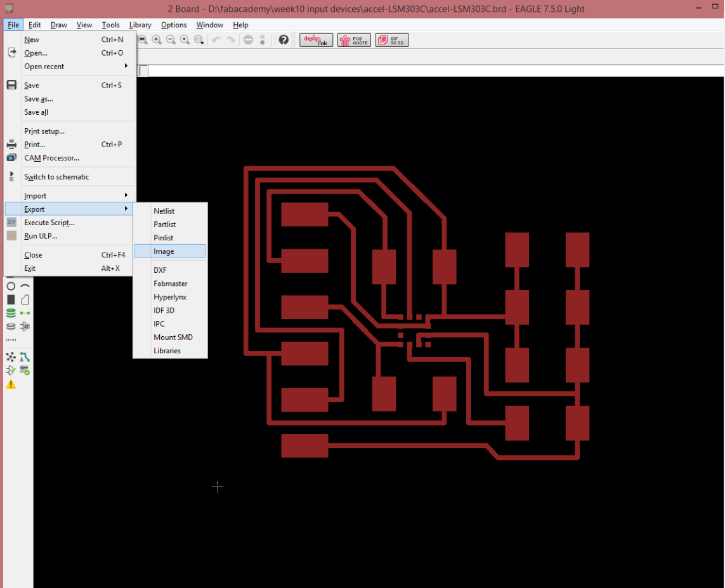This screenshot has height=588, width=725.
Task: Choose Exit in File menu
Action: click(69, 268)
